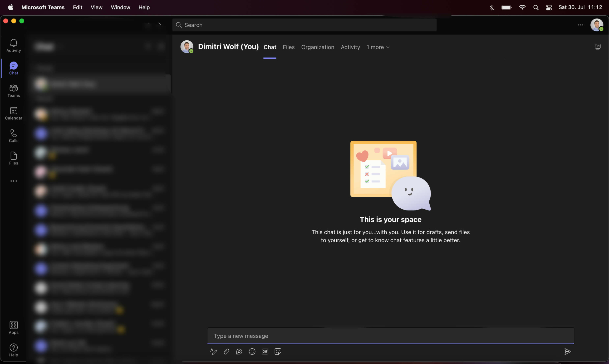609x364 pixels.
Task: Open the Microsoft Teams menu
Action: (x=43, y=7)
